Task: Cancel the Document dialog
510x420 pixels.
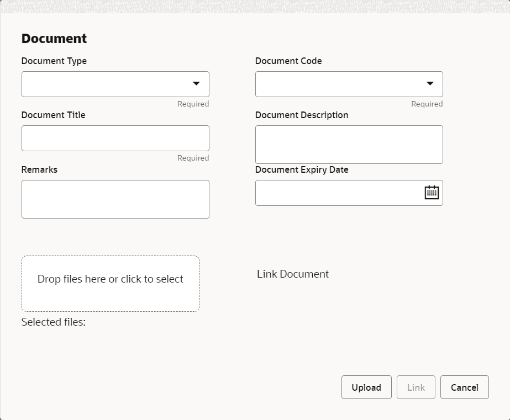Action: click(464, 387)
